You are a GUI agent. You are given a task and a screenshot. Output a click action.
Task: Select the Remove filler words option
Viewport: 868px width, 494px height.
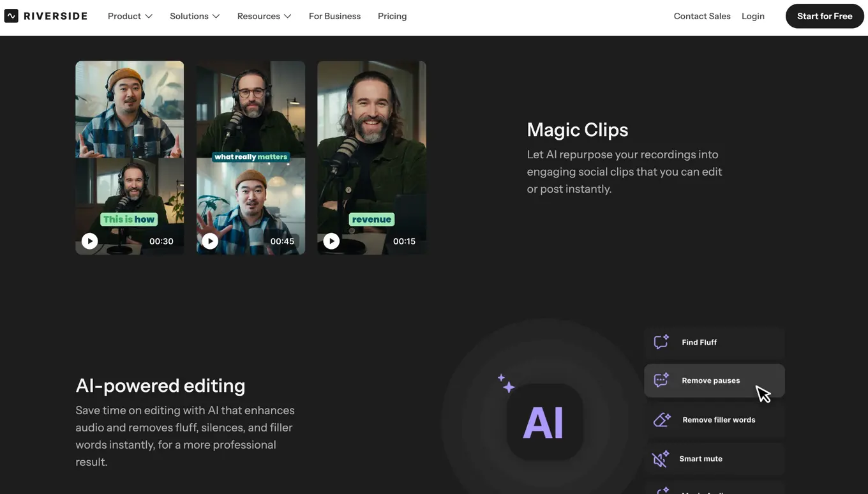point(714,419)
